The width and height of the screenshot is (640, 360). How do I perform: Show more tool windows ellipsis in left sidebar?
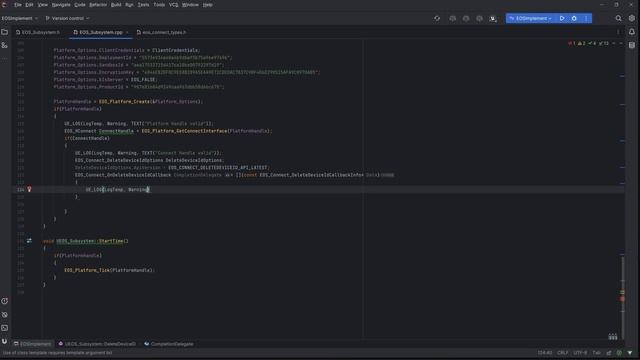click(x=4, y=59)
